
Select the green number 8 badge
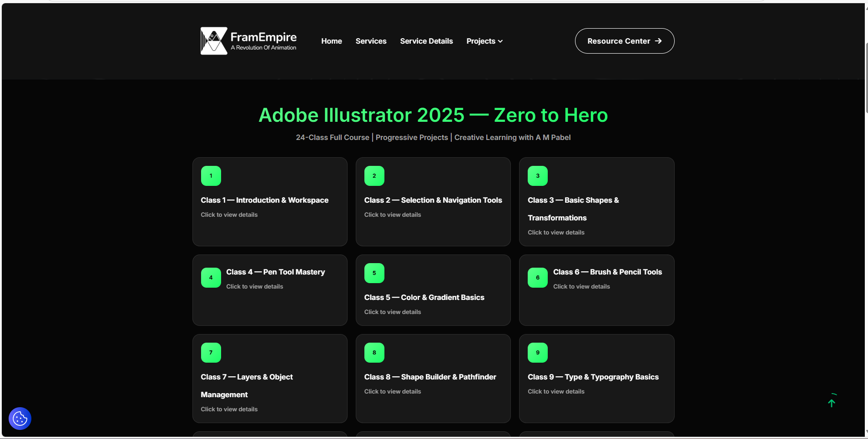click(x=374, y=353)
